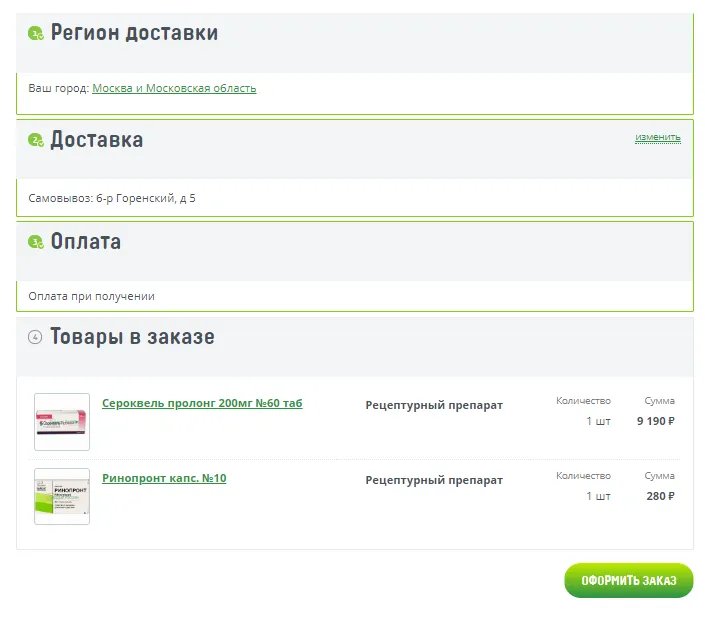The image size is (705, 622).
Task: Click the Оплата при получении text
Action: click(x=92, y=296)
